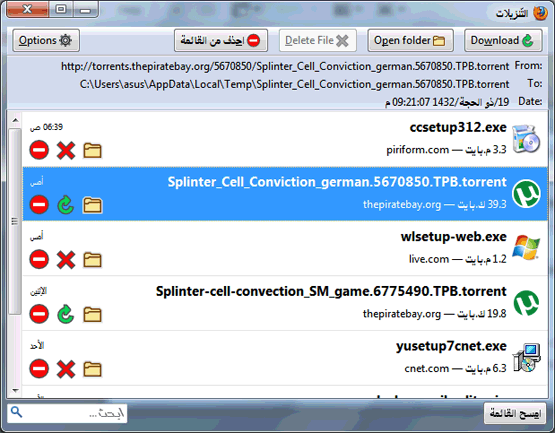Click the Open folder toolbar button

click(x=410, y=40)
